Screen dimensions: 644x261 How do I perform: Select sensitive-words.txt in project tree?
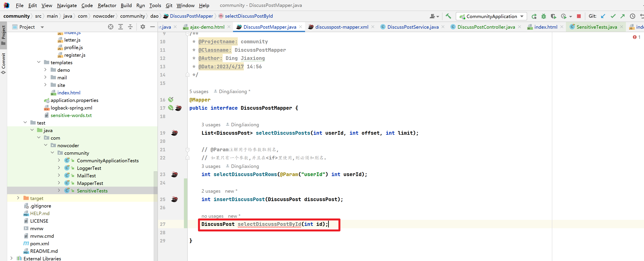pos(71,115)
